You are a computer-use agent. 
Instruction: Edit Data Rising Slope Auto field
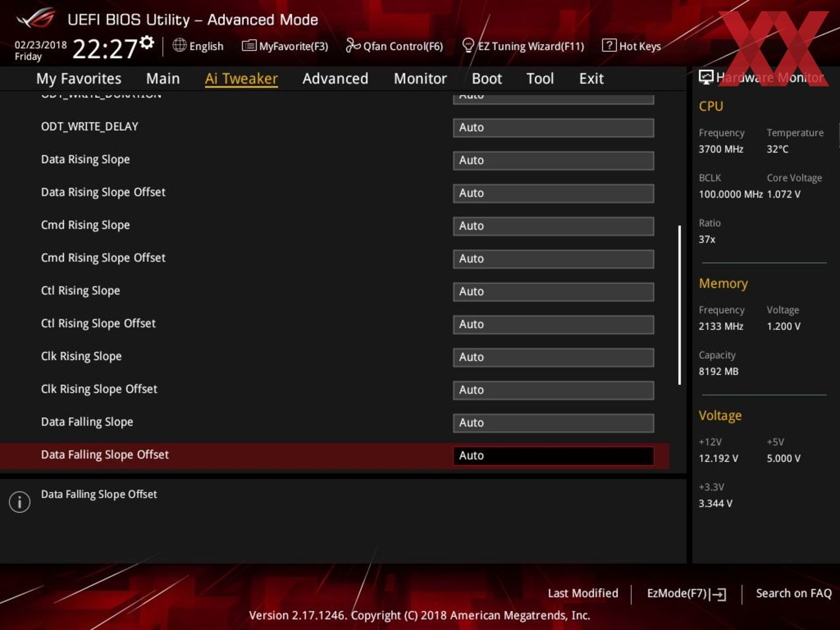pos(553,161)
